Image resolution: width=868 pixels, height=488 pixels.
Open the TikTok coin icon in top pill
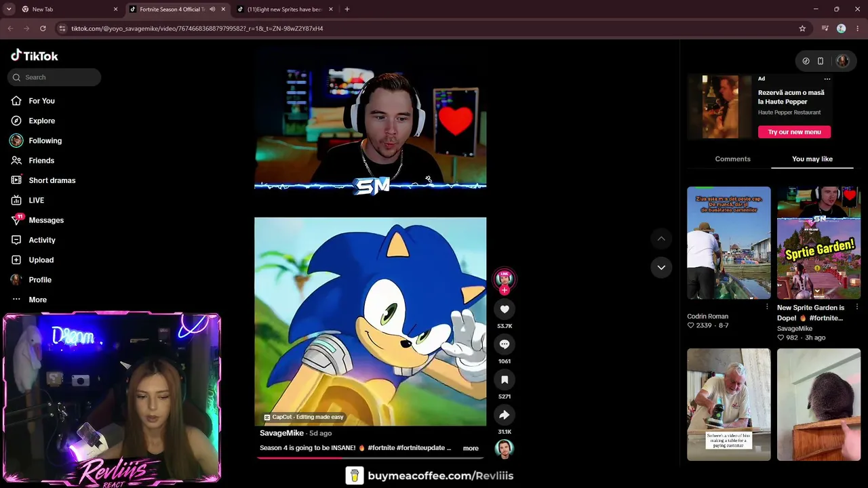click(806, 61)
